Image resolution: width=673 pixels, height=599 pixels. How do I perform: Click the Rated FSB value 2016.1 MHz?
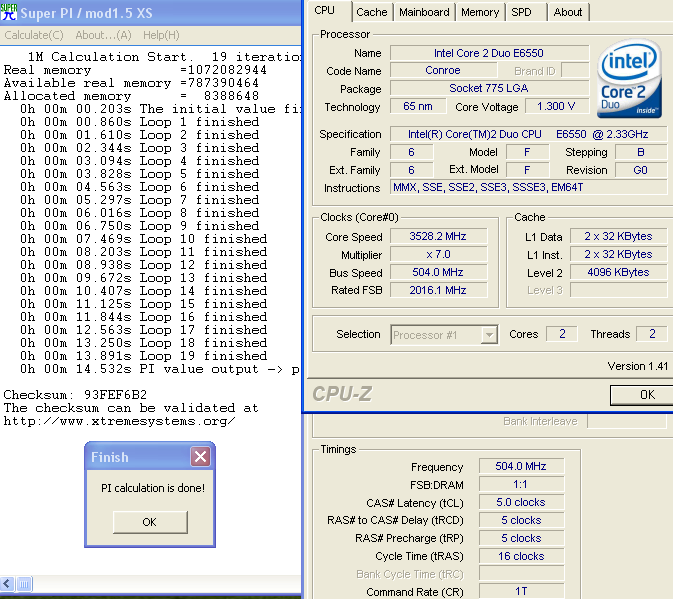click(x=438, y=290)
